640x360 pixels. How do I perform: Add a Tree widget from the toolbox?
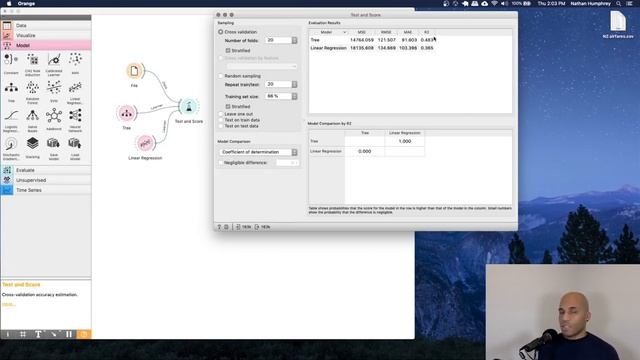click(x=11, y=91)
